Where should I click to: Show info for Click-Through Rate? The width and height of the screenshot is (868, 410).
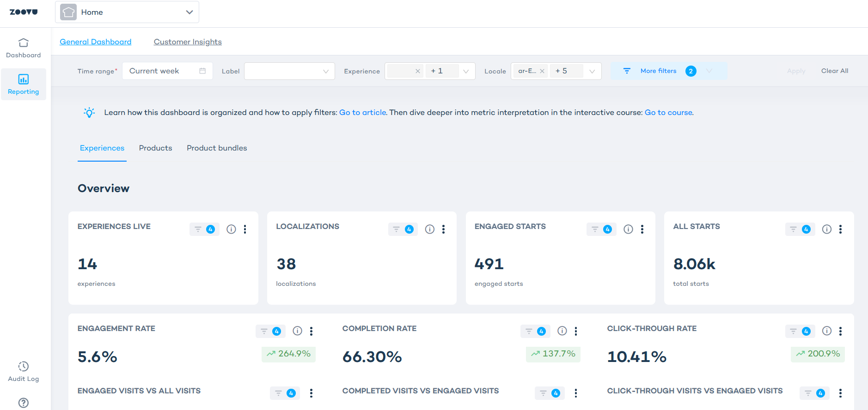coord(827,331)
